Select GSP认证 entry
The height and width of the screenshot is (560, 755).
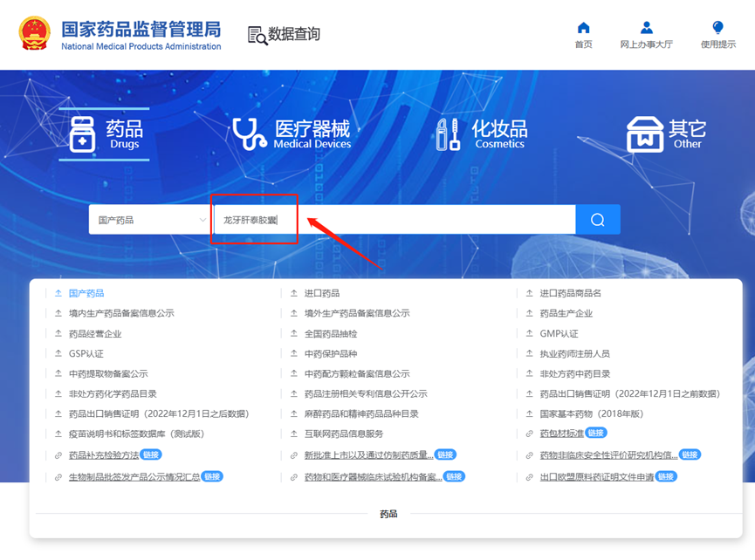[86, 354]
